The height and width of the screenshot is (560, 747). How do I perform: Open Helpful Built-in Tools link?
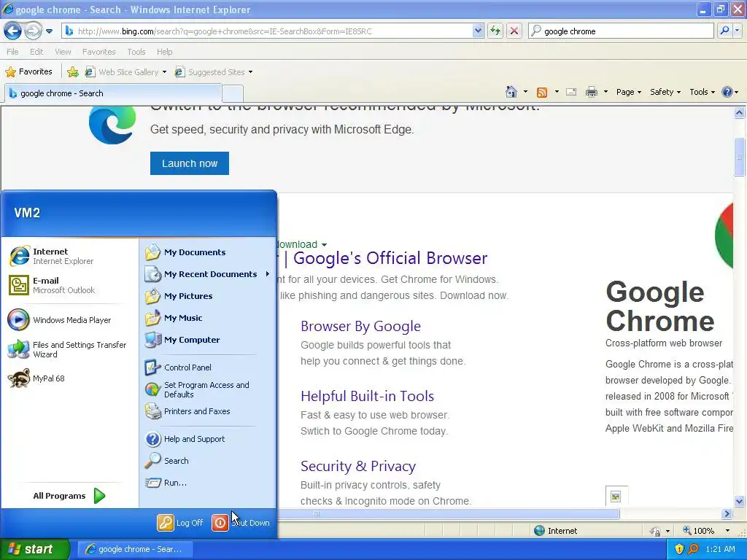click(368, 396)
